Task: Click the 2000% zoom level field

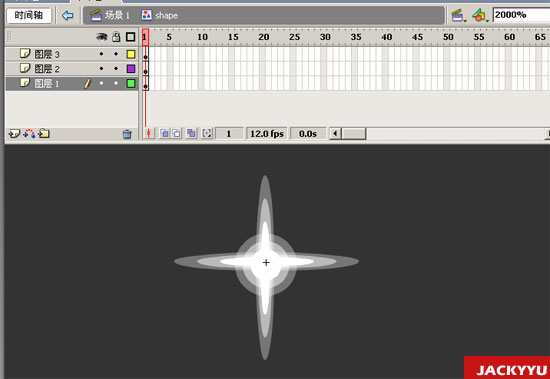Action: coord(521,15)
